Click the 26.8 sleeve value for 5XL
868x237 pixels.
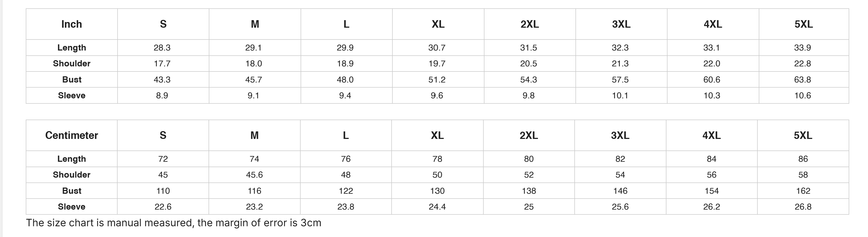click(803, 207)
